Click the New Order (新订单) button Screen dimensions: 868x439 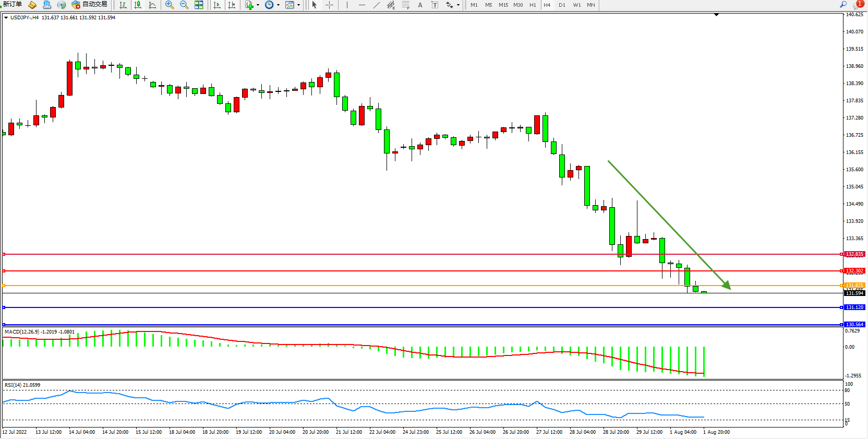coord(11,5)
